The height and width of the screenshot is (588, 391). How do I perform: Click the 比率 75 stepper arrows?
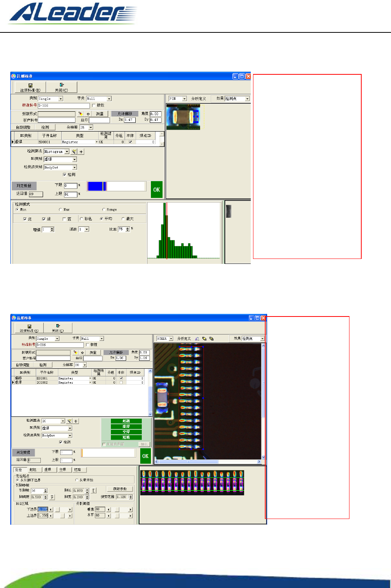tap(128, 229)
